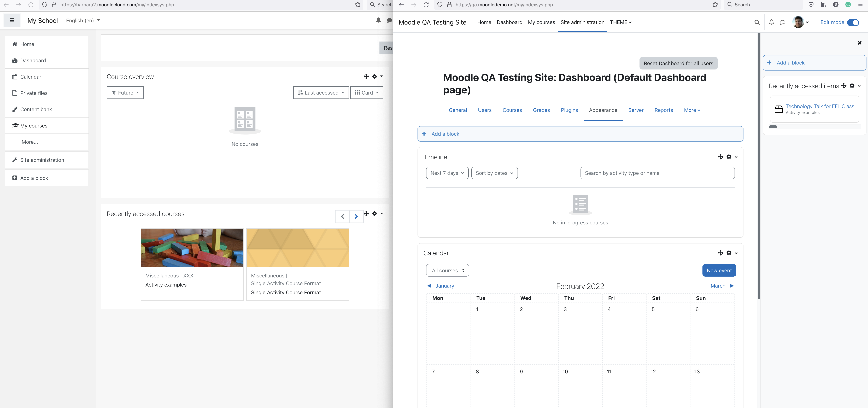
Task: Open messaging drawer icon in Moodle QA navbar
Action: pyautogui.click(x=782, y=22)
